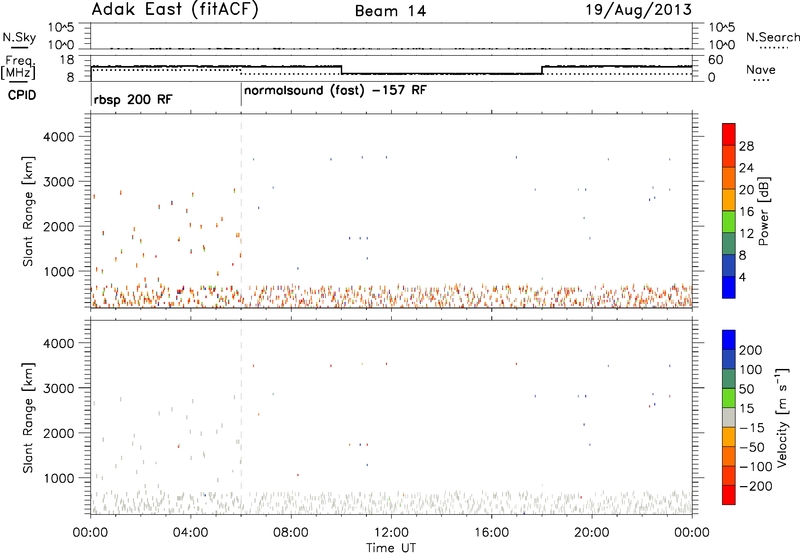The width and height of the screenshot is (800, 554).
Task: Click the date '19/Aug/2013'
Action: point(638,10)
